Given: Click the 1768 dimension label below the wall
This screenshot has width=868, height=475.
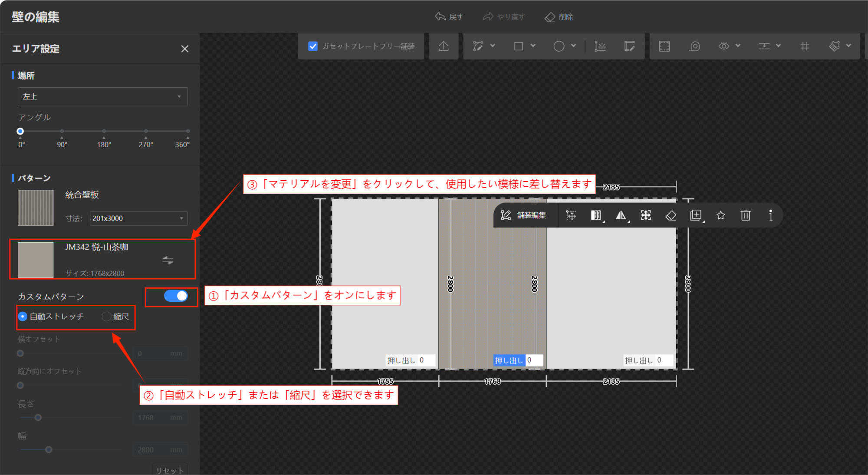Looking at the screenshot, I should click(493, 381).
